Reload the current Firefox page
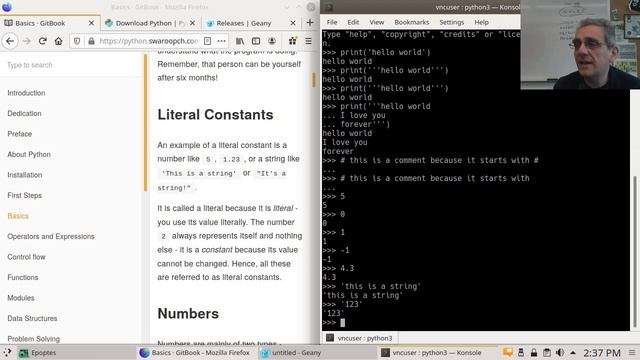The width and height of the screenshot is (640, 360). [x=42, y=41]
